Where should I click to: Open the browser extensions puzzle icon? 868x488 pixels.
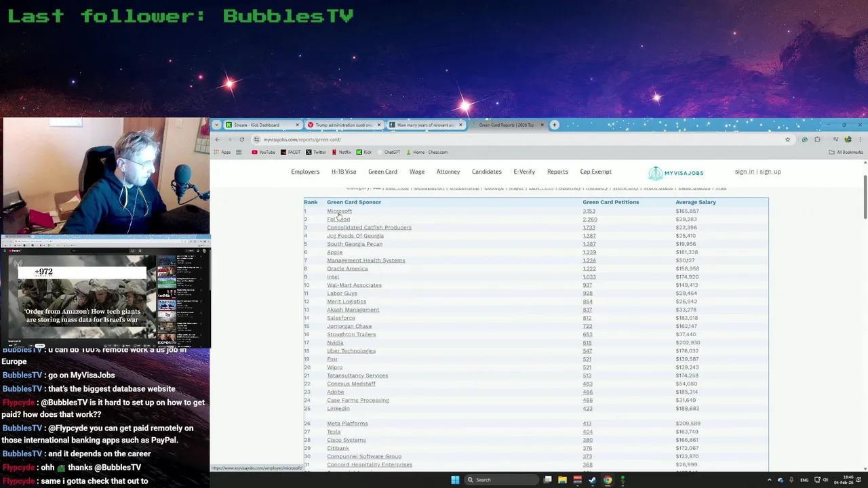[817, 139]
